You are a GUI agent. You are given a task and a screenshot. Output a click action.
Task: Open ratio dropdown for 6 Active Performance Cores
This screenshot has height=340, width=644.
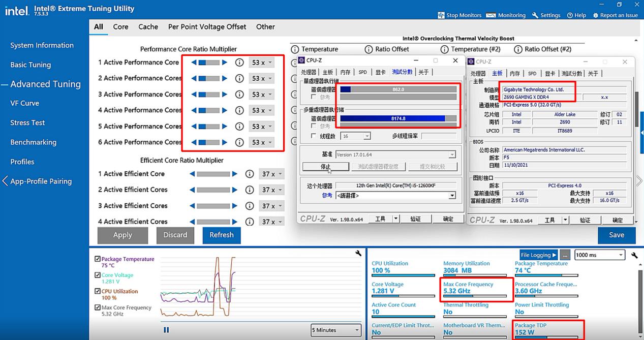[x=262, y=142]
